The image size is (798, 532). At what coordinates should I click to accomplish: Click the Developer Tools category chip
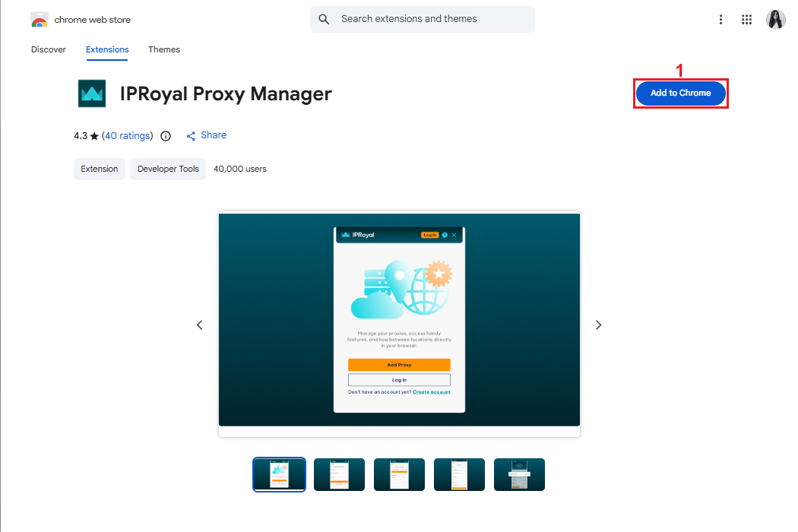coord(168,169)
